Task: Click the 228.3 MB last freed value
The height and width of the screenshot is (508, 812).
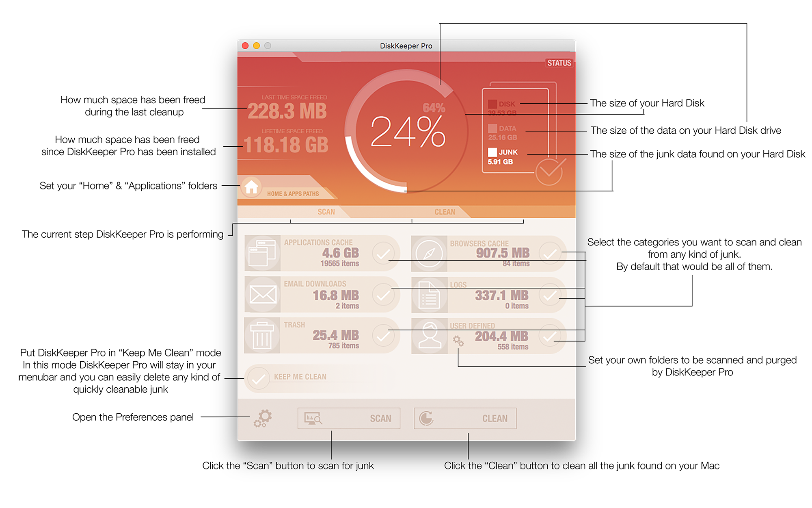Action: [287, 111]
